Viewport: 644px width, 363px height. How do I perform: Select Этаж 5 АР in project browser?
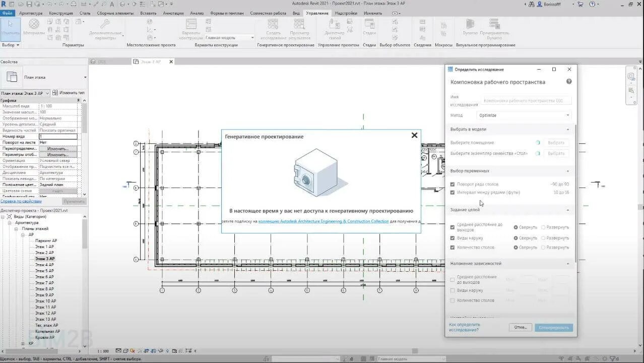click(44, 271)
